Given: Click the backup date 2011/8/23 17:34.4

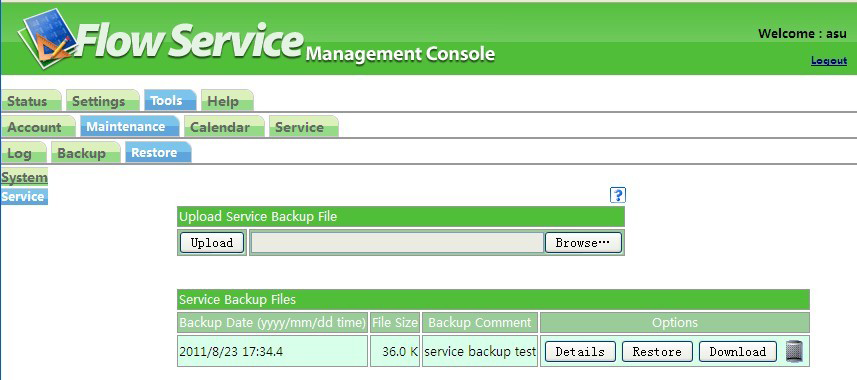Looking at the screenshot, I should 273,351.
